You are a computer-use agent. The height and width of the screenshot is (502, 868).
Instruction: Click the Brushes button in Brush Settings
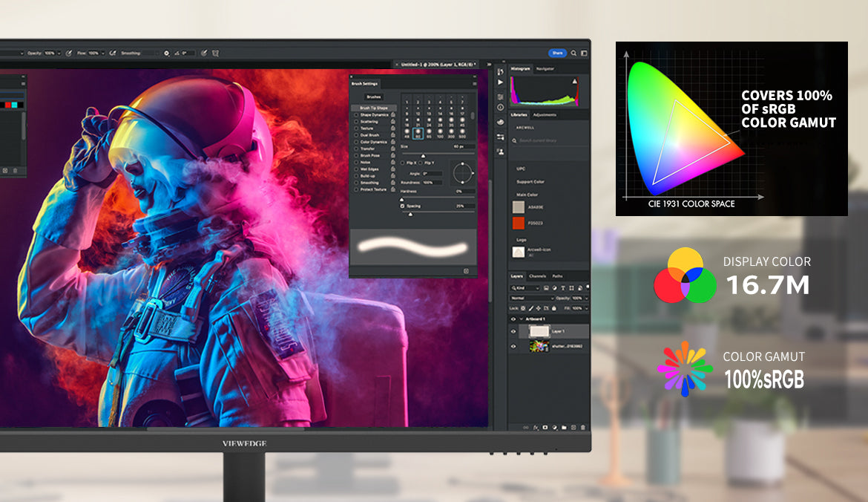(374, 97)
